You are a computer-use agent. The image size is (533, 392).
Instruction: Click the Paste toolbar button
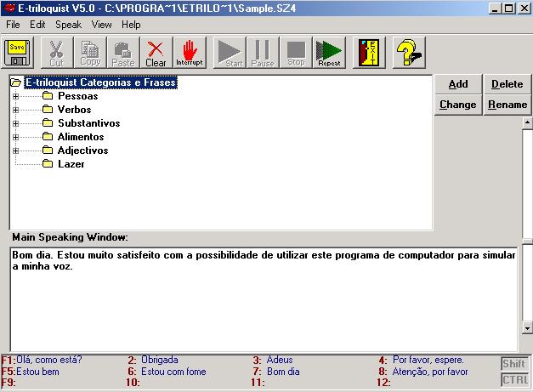pos(122,53)
